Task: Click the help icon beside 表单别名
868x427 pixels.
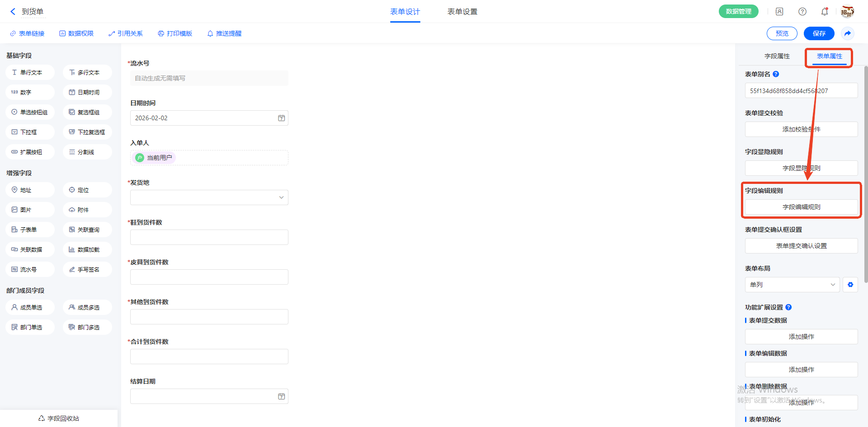Action: point(776,74)
